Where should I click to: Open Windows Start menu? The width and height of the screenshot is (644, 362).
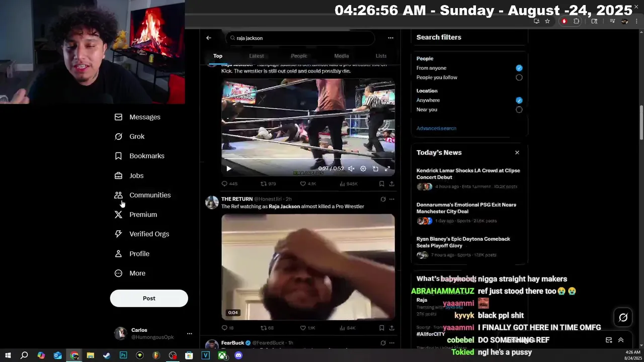(x=8, y=355)
